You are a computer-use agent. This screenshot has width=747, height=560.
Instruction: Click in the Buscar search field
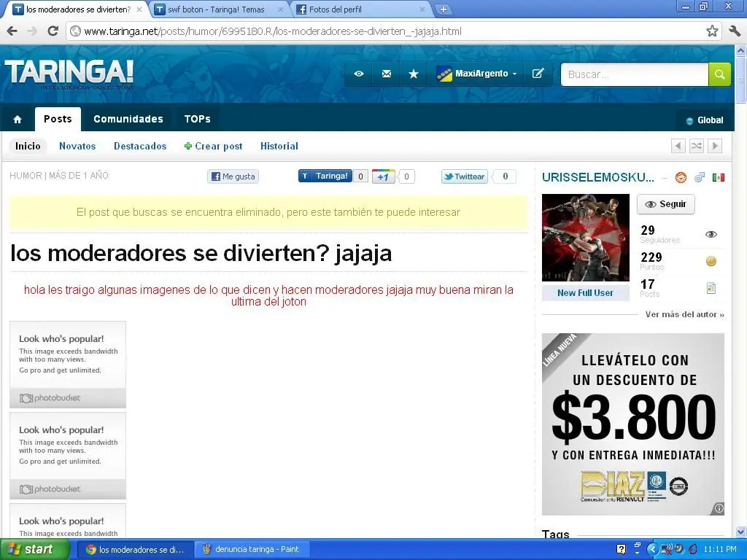tap(635, 74)
